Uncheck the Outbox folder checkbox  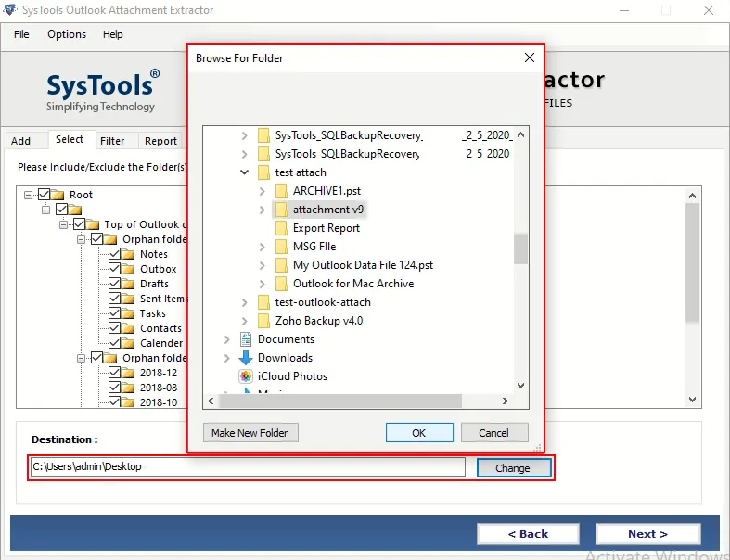click(114, 269)
